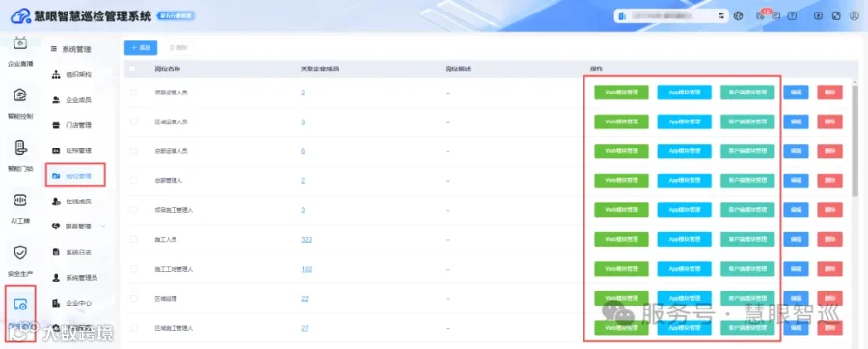Viewport: 868px width, 349px height.
Task: Click the table's vertical scrollbar
Action: 855,141
